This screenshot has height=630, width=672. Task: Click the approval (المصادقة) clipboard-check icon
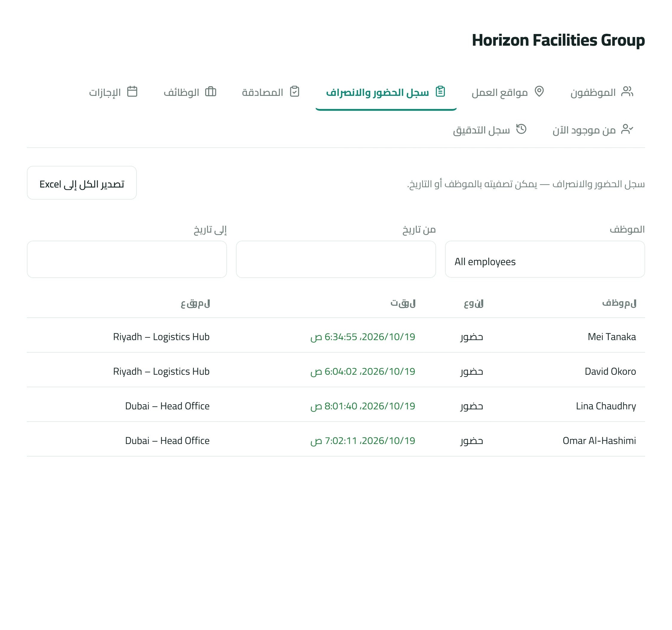click(294, 92)
